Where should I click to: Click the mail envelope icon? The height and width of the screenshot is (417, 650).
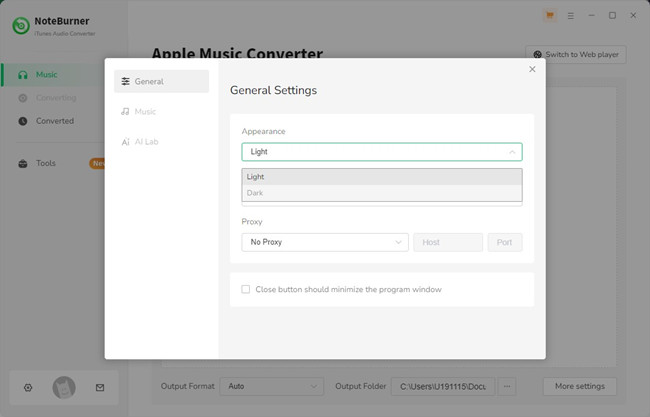point(100,388)
